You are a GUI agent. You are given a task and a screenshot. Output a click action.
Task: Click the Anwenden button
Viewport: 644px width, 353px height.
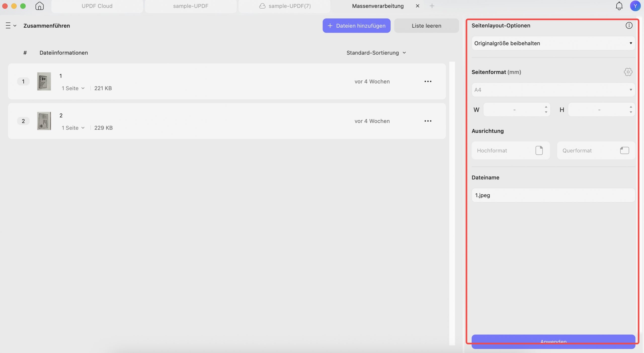tap(553, 341)
